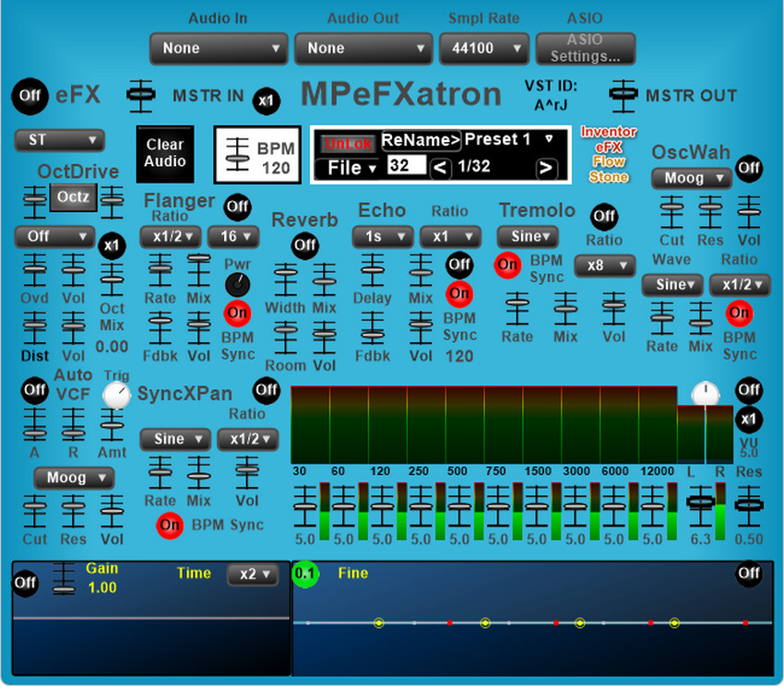Enable the Reverb effect
The width and height of the screenshot is (784, 686).
click(x=304, y=245)
